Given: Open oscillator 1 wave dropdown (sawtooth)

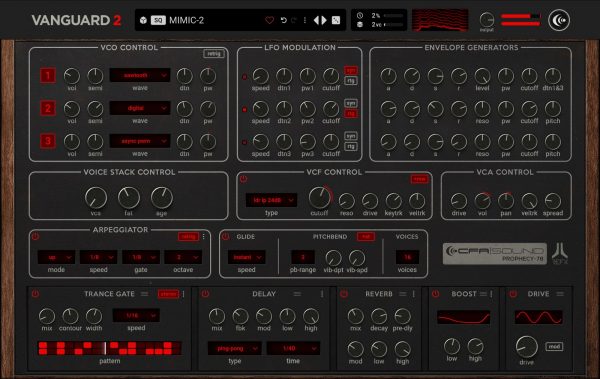Looking at the screenshot, I should [140, 75].
